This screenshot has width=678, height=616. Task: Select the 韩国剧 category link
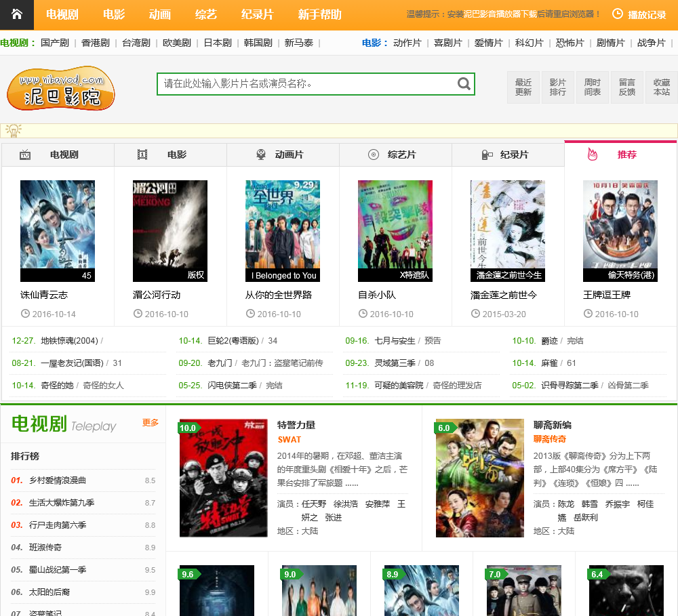pyautogui.click(x=258, y=43)
